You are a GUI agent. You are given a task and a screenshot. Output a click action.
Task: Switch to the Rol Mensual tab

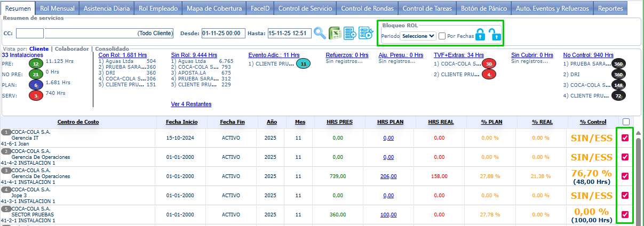pos(59,8)
